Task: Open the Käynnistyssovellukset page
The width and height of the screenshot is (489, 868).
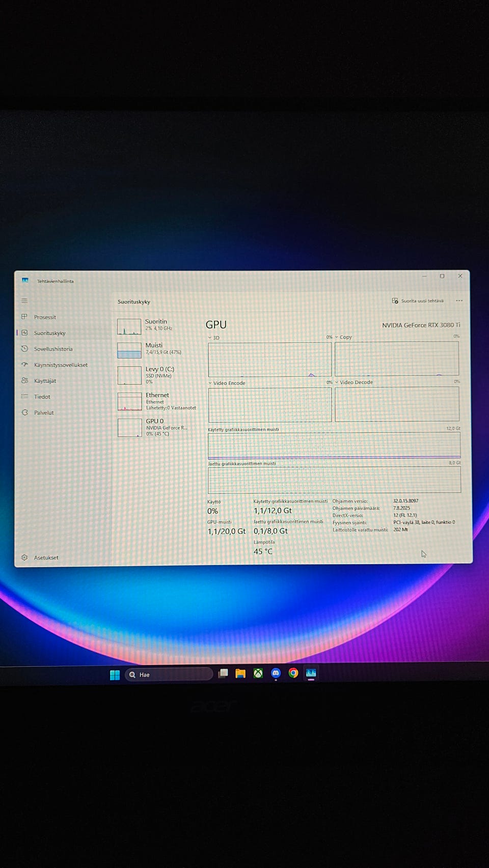Action: point(61,365)
